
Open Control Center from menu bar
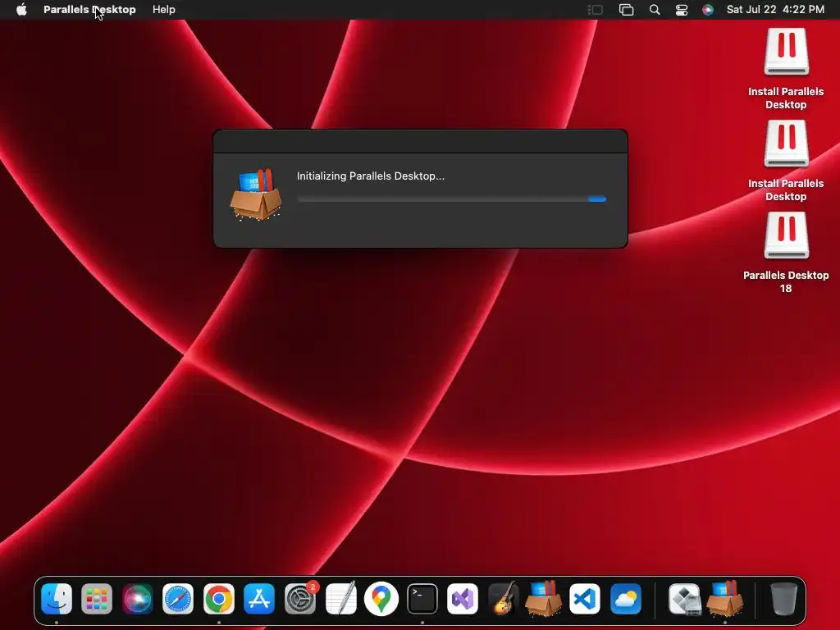point(682,10)
